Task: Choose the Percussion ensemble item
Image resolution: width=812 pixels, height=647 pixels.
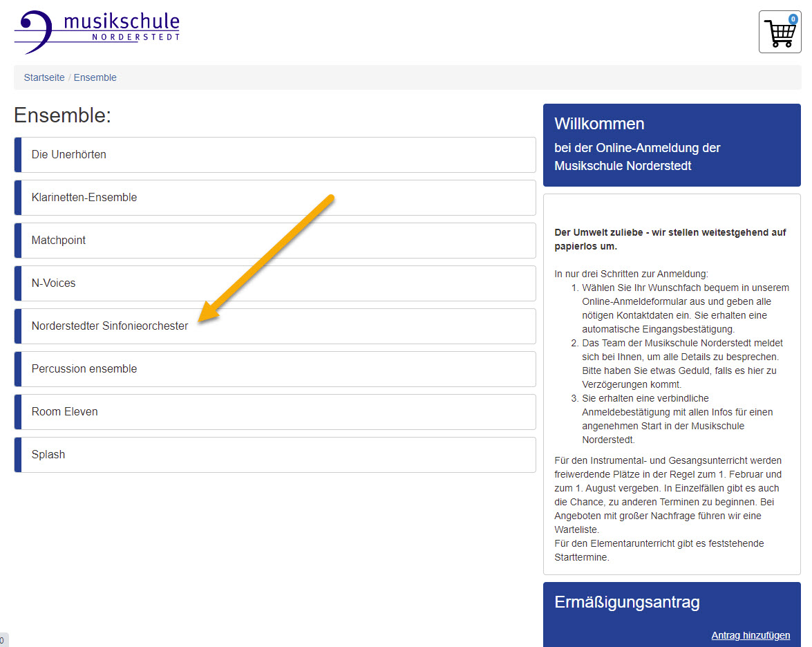Action: tap(275, 369)
